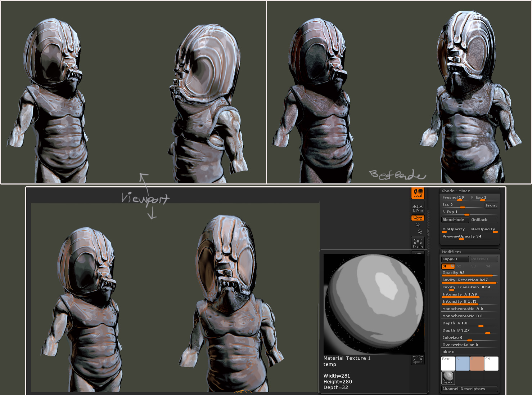
Task: Click the large material preview sphere
Action: coord(374,304)
